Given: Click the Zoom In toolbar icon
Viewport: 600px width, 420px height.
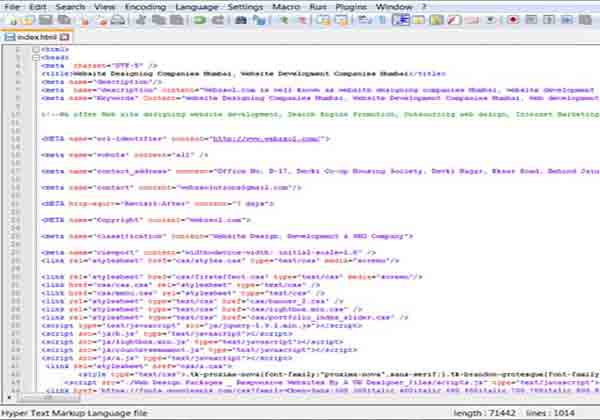Looking at the screenshot, I should tap(284, 20).
